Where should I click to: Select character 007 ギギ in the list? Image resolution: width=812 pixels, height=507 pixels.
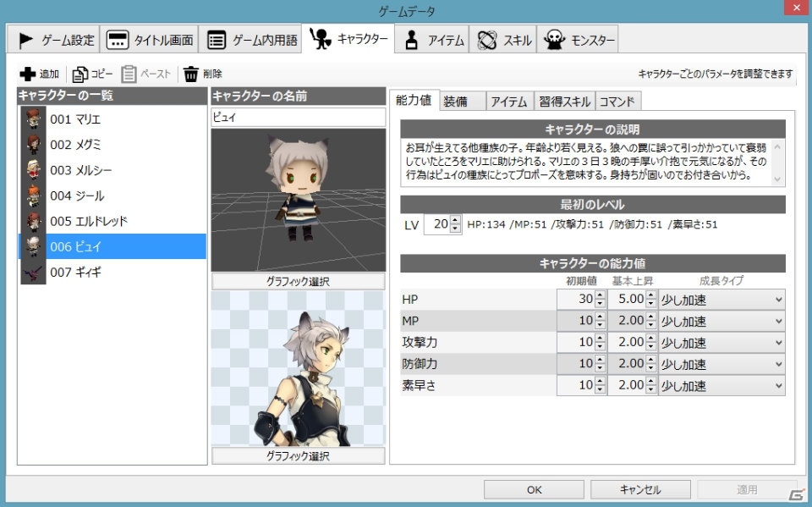click(x=112, y=272)
